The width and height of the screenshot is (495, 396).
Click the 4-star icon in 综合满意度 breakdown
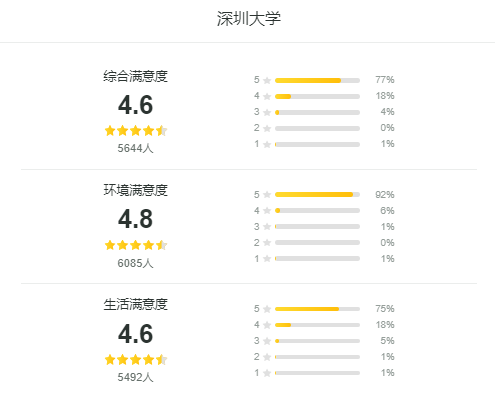click(x=267, y=96)
